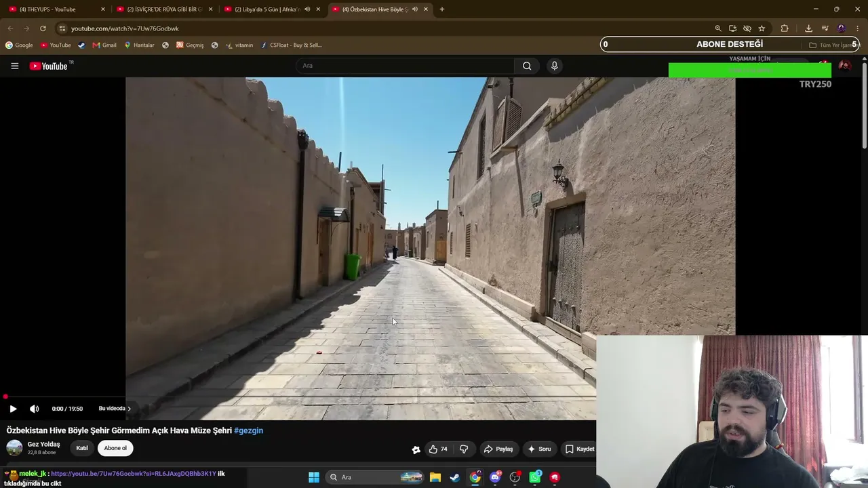Open the YouTube bookmark

56,45
